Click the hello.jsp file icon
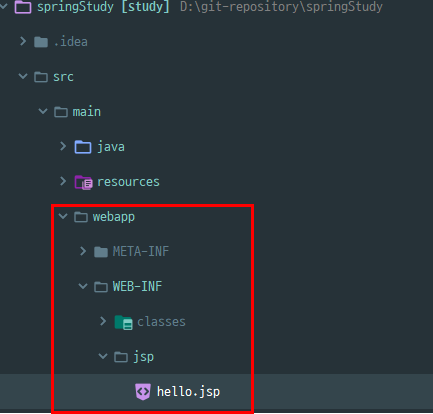The height and width of the screenshot is (414, 433). [x=143, y=392]
